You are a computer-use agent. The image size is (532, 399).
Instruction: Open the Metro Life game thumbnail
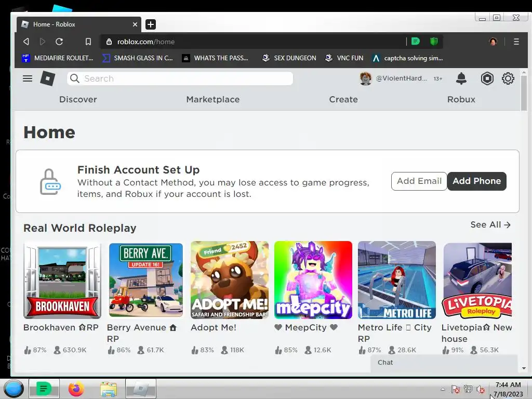[396, 280]
